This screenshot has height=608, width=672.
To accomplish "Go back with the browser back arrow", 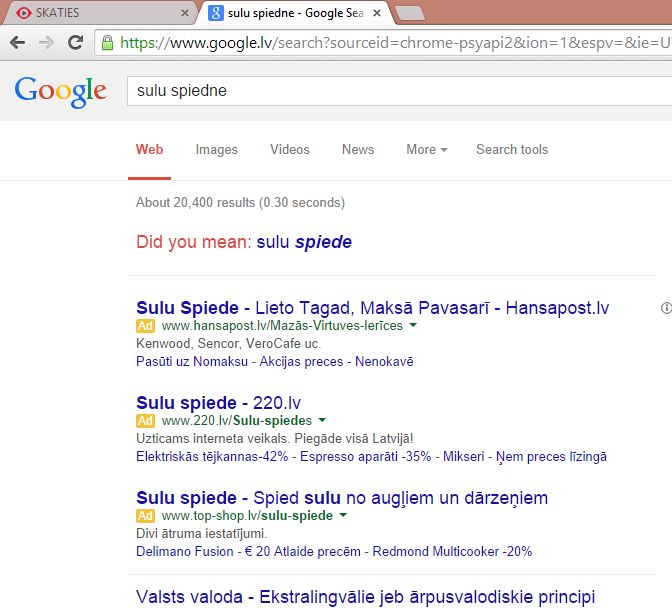I will point(18,42).
